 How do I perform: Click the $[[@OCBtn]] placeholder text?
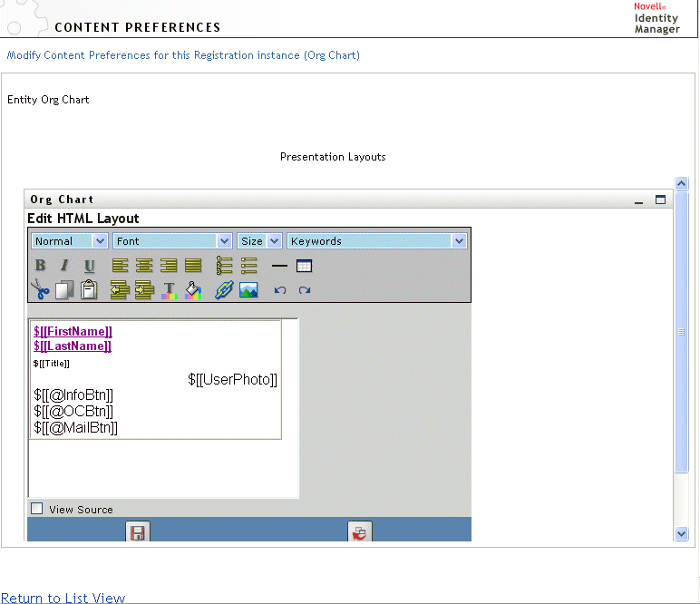tap(73, 411)
